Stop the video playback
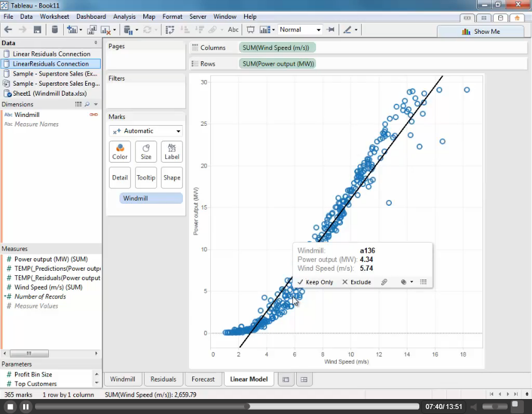The width and height of the screenshot is (532, 414). point(10,406)
